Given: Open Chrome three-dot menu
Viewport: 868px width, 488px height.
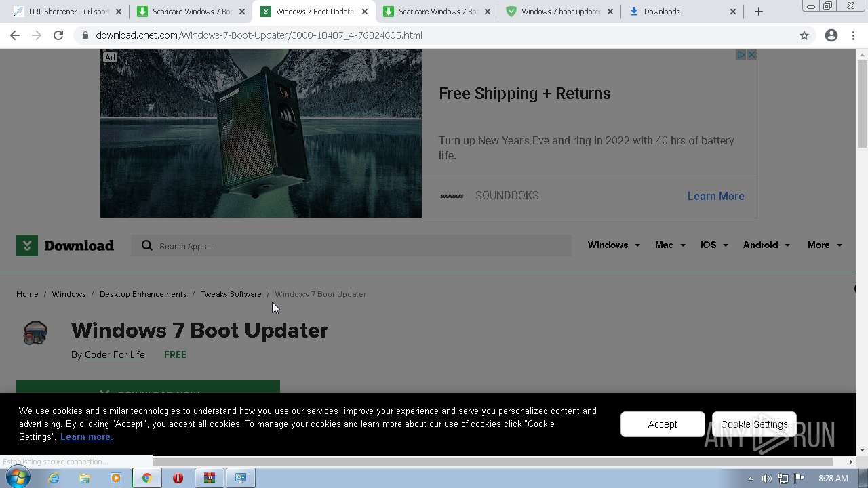Looking at the screenshot, I should point(853,35).
